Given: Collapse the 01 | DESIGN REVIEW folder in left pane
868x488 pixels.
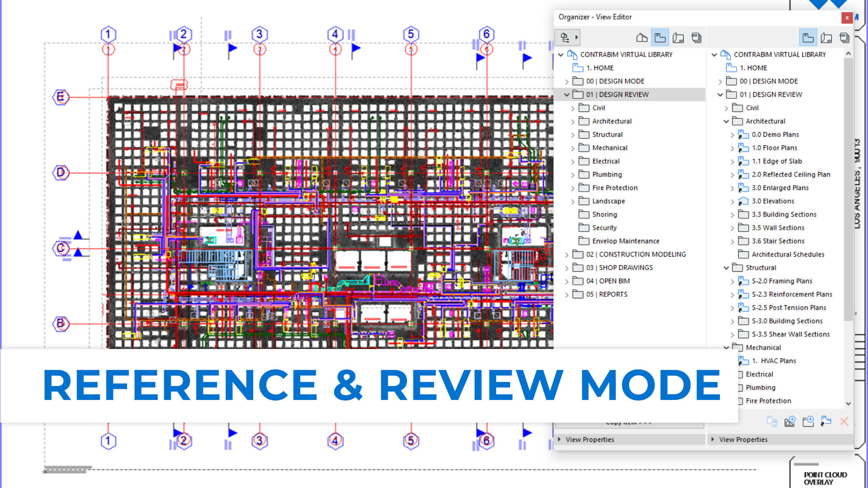Looking at the screenshot, I should [x=567, y=95].
